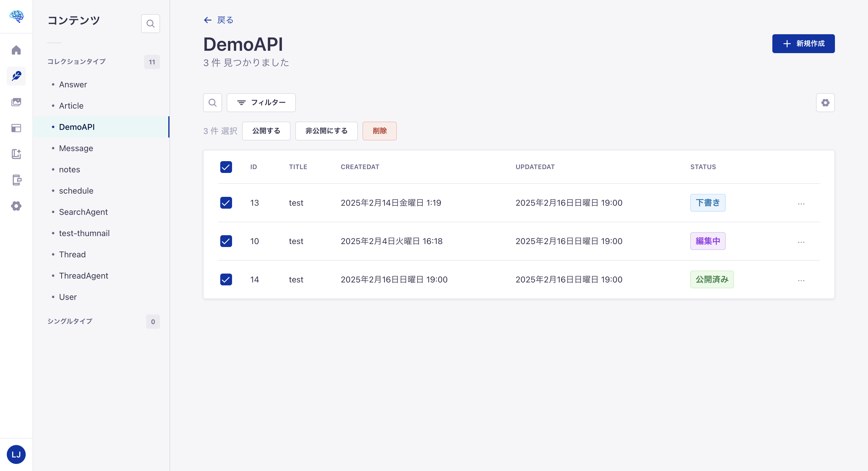The width and height of the screenshot is (868, 471).
Task: Sort the table by the CREATEDAT column header
Action: pos(360,167)
